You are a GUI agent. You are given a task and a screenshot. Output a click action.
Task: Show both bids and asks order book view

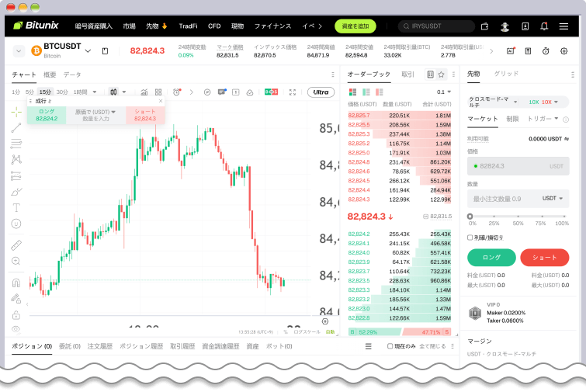coord(352,92)
